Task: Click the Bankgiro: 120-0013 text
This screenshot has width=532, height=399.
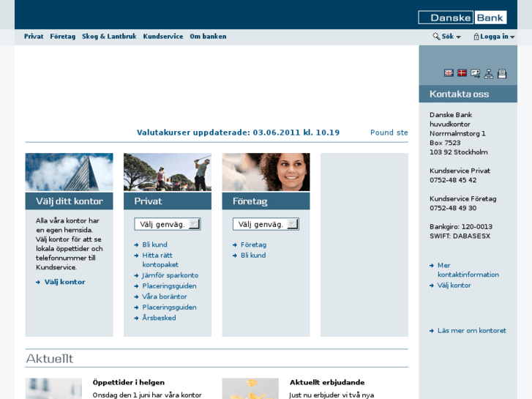Action: (x=461, y=226)
